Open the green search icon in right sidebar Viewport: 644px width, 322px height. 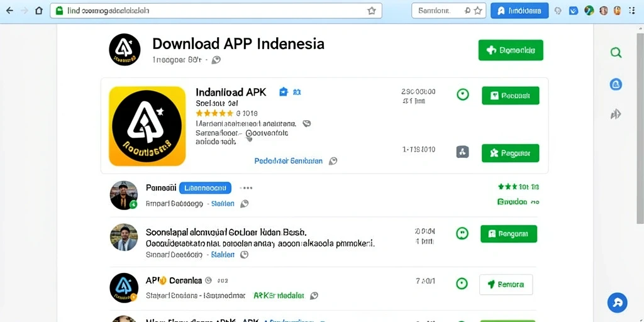tap(616, 52)
